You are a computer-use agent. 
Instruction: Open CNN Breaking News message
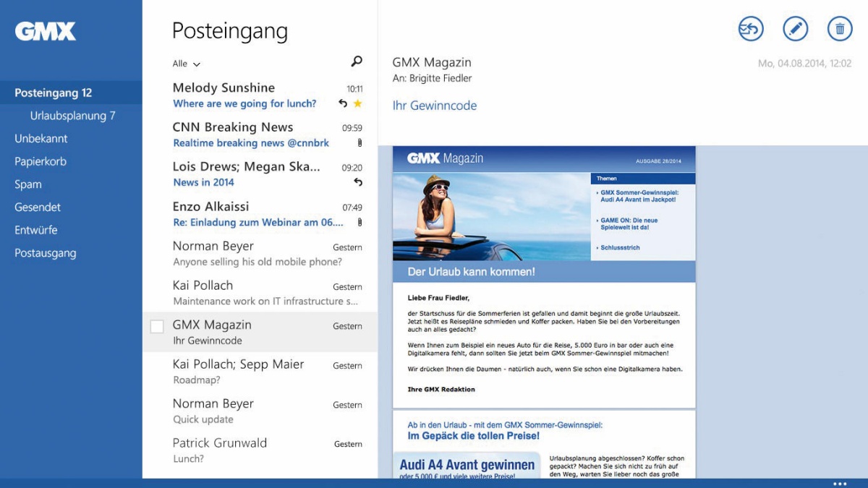260,134
